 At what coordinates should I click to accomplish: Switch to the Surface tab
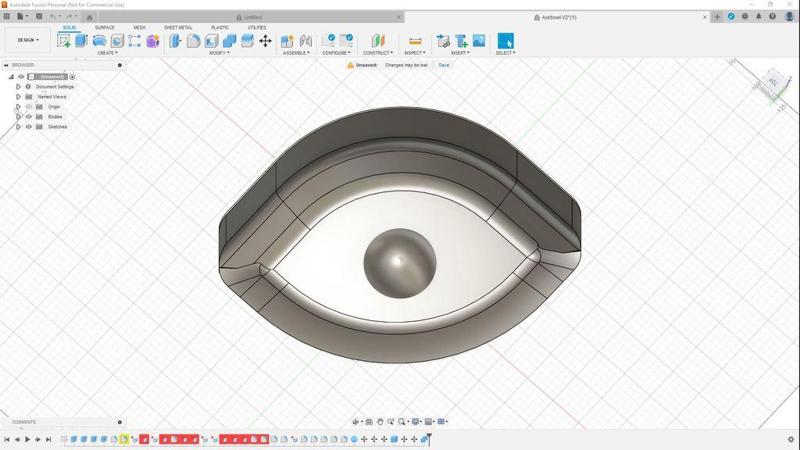[105, 28]
